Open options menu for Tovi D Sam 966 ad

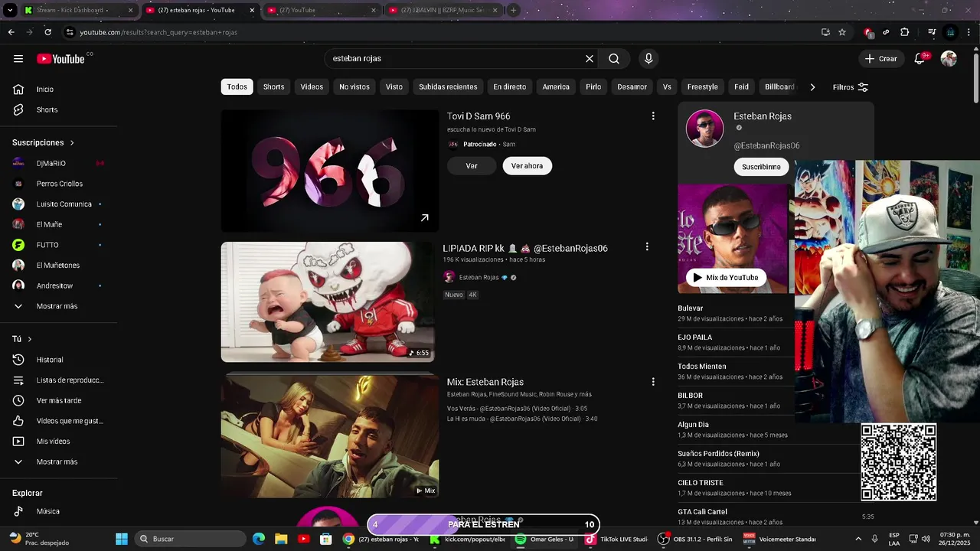click(x=653, y=116)
